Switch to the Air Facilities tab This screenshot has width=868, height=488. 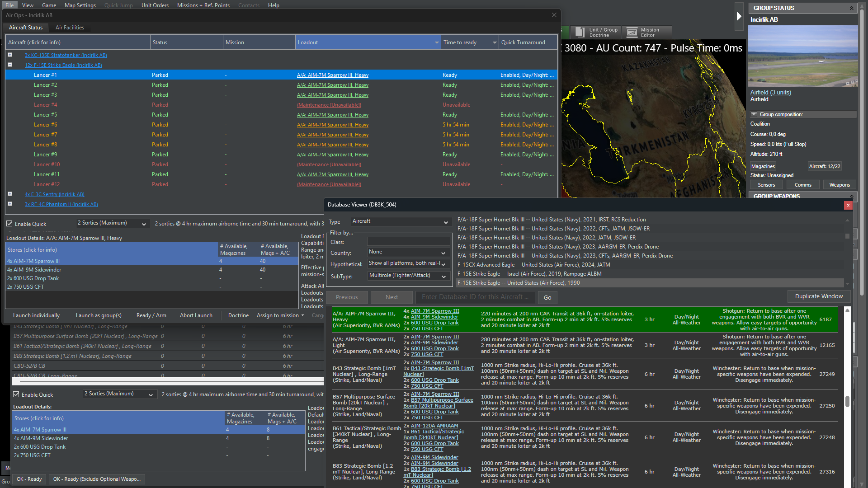click(x=70, y=28)
